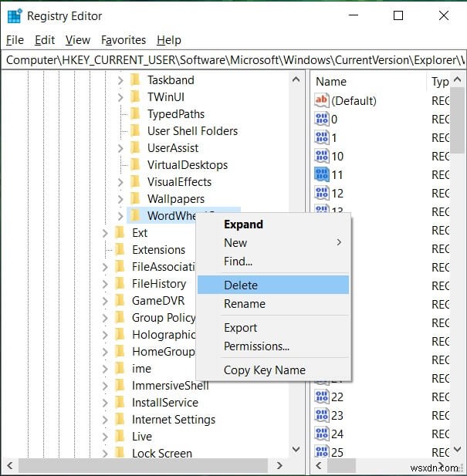Expand the Taskband key
467x476 pixels.
click(x=120, y=80)
